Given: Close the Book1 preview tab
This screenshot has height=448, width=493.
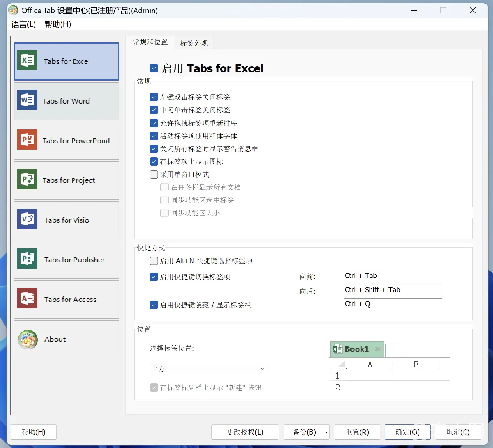Looking at the screenshot, I should [x=378, y=349].
